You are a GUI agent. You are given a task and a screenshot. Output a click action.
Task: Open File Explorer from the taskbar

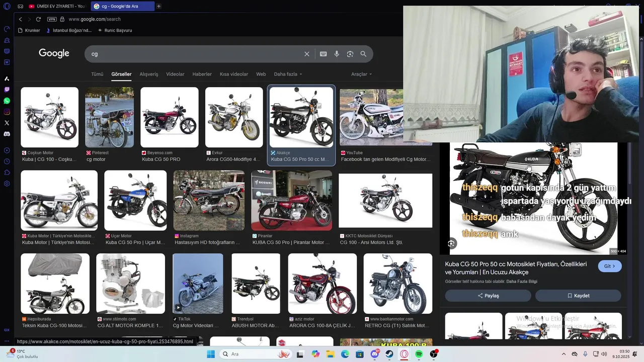tap(330, 354)
